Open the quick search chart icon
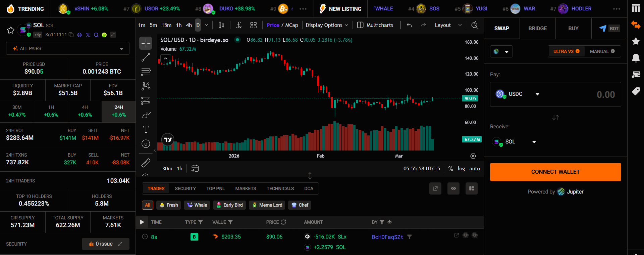Image resolution: width=644 pixels, height=255 pixels. tap(475, 25)
